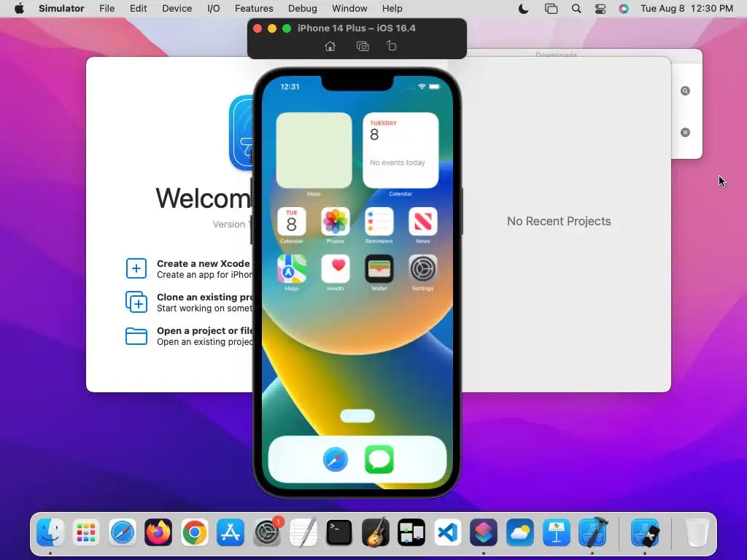
Task: Rotate the simulated iPhone with rotate icon
Action: (x=391, y=46)
